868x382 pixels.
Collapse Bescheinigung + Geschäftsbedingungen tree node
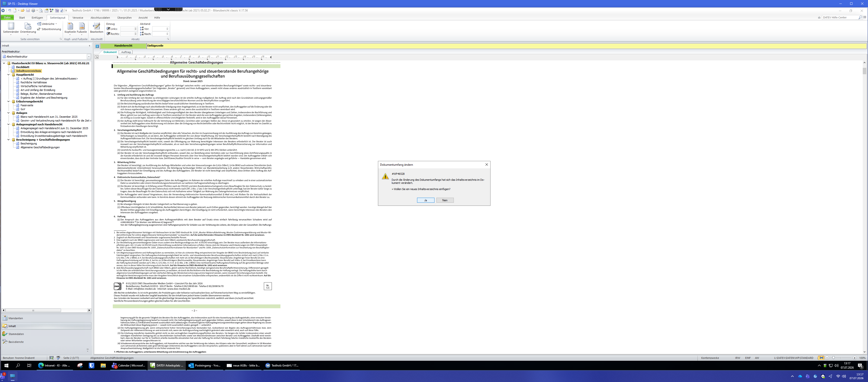[x=9, y=140]
